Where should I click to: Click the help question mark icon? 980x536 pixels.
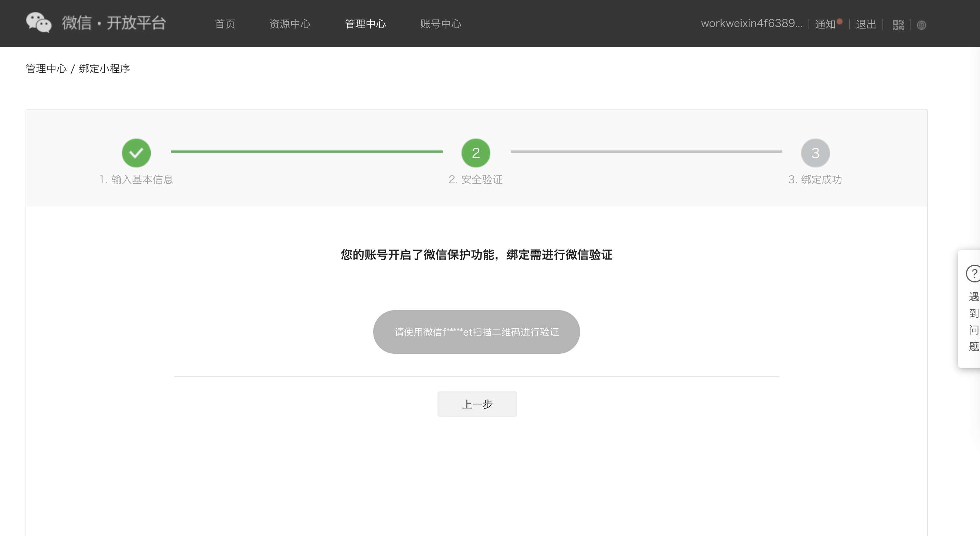click(x=973, y=273)
